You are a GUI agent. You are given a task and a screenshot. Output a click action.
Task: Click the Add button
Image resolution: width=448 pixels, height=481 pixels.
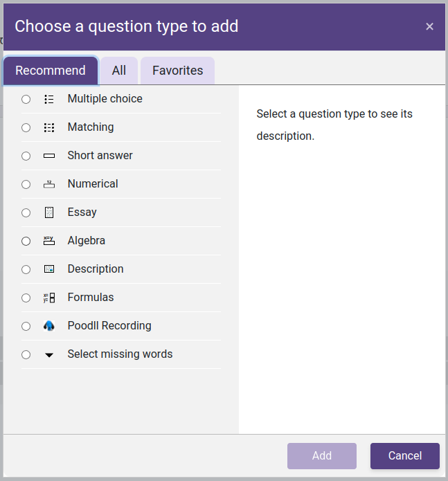click(x=322, y=456)
